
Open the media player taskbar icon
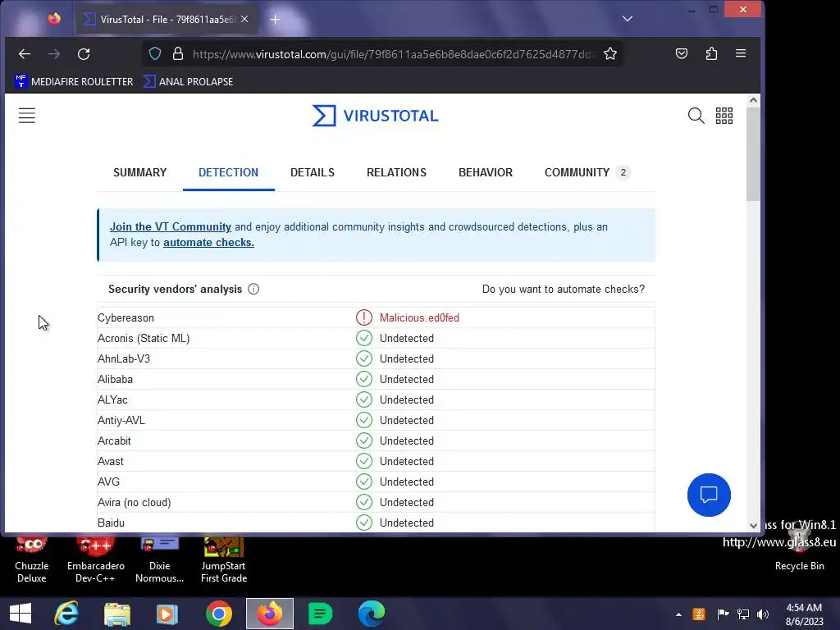pos(167,614)
